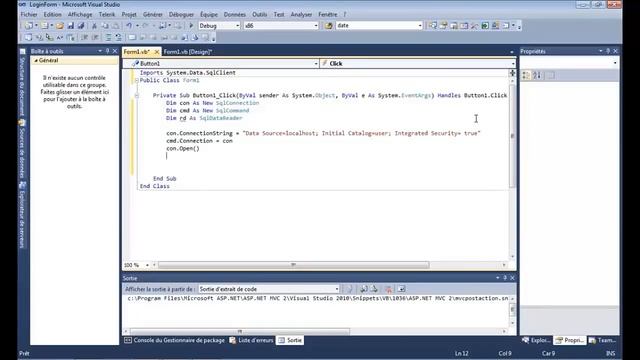Collapse the Button1_Click sub outline
The height and width of the screenshot is (360, 640).
tap(137, 96)
